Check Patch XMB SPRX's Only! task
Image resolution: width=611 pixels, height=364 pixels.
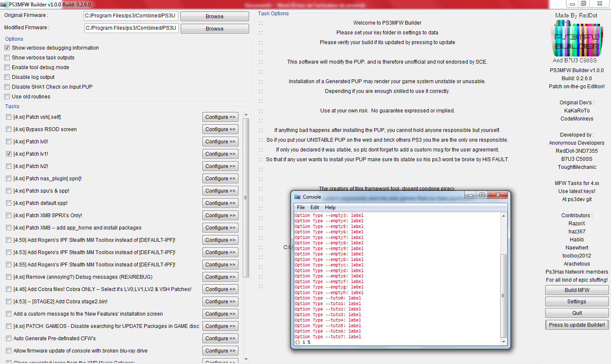click(9, 216)
